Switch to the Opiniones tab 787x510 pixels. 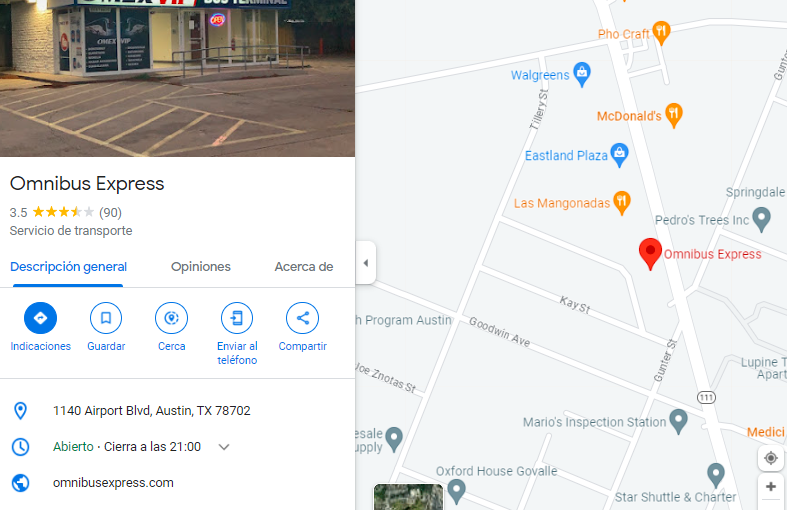[x=201, y=267]
